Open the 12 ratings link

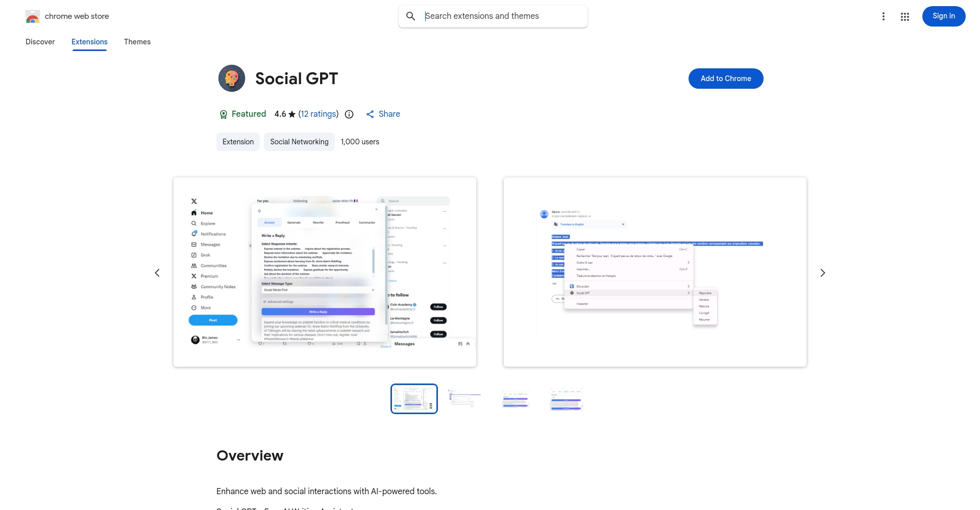pyautogui.click(x=318, y=114)
